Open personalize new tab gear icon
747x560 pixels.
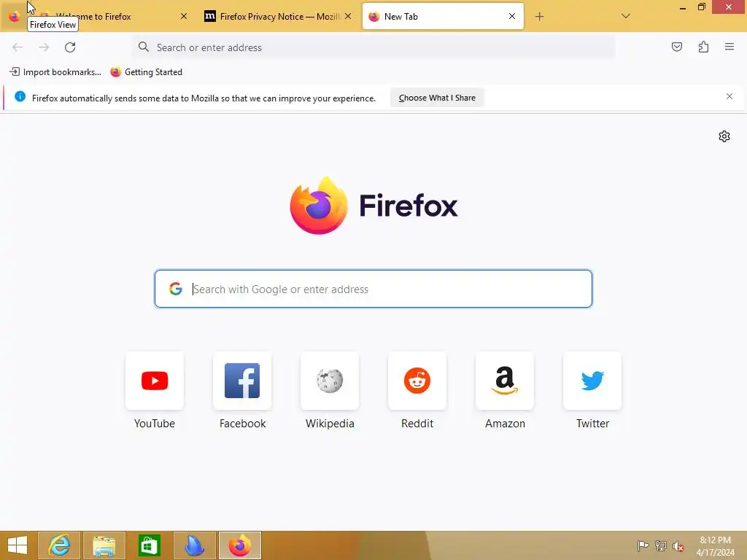coord(724,136)
